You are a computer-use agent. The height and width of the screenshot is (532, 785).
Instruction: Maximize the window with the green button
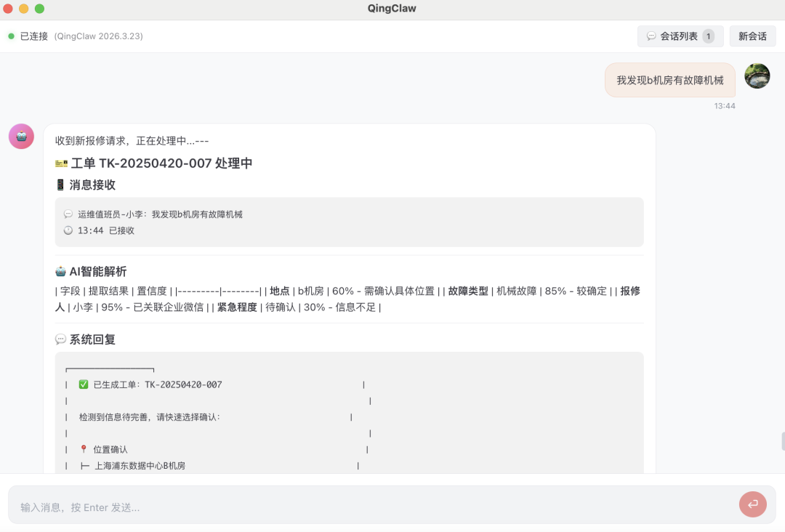tap(39, 9)
